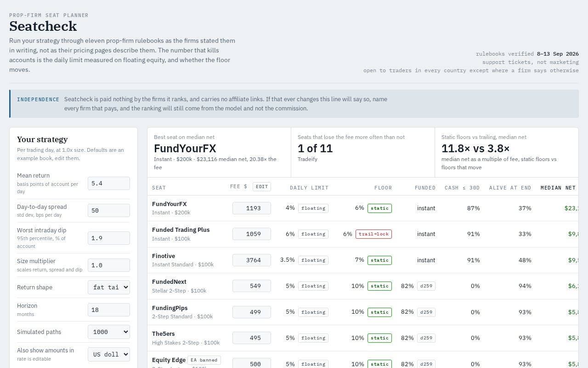Viewport: 588px width, 368px height.
Task: Click the 'Best seat on median net' FundYourFX headline
Action: point(185,149)
